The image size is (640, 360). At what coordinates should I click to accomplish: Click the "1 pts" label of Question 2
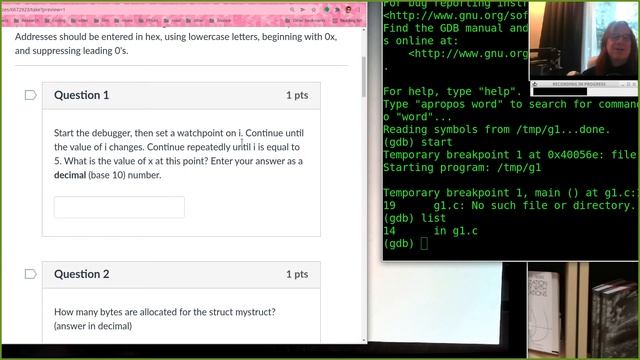point(297,274)
